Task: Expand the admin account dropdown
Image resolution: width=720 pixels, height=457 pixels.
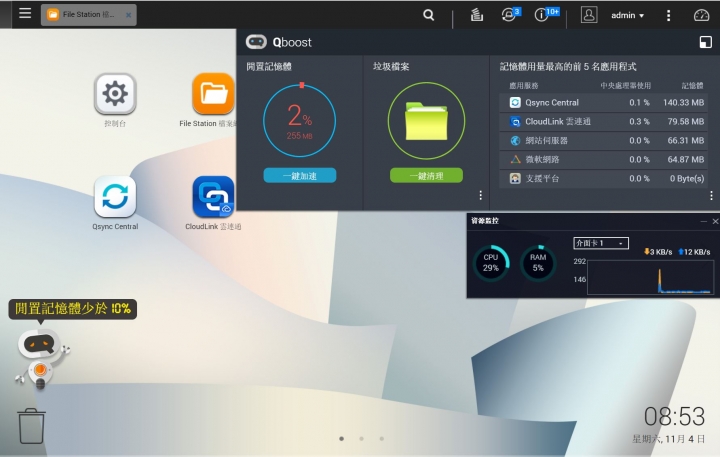Action: (x=627, y=16)
